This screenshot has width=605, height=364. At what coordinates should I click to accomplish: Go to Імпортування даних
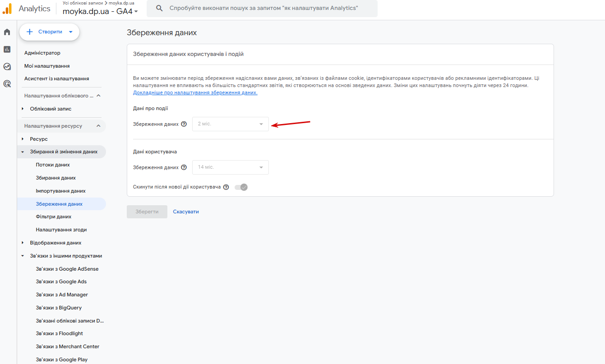[61, 191]
